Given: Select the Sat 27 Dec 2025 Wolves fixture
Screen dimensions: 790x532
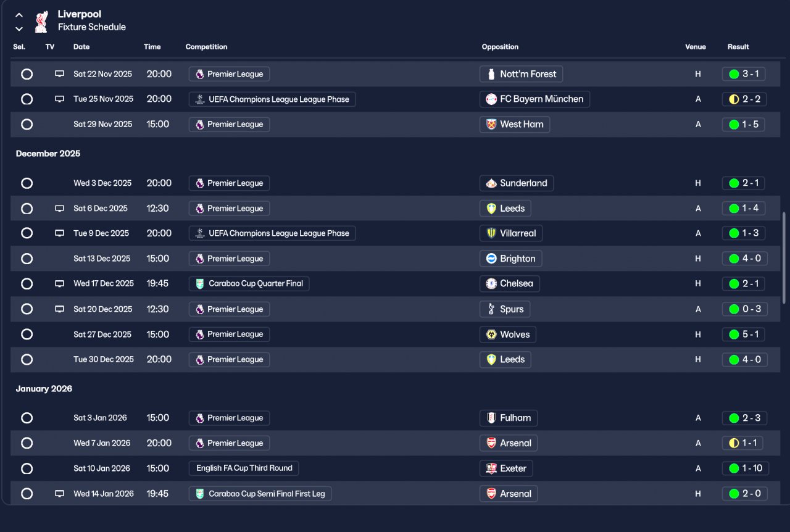Looking at the screenshot, I should [27, 335].
